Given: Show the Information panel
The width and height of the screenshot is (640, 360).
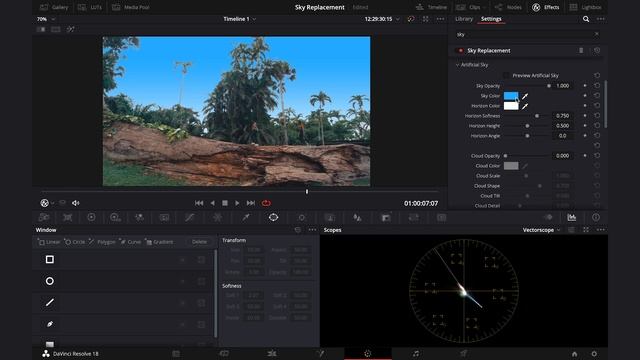Looking at the screenshot, I should [x=596, y=218].
